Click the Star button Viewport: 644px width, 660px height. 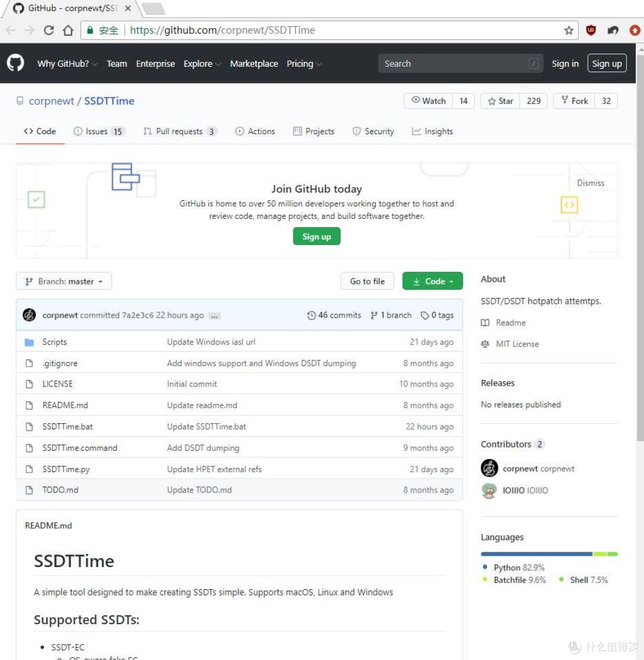click(x=500, y=101)
